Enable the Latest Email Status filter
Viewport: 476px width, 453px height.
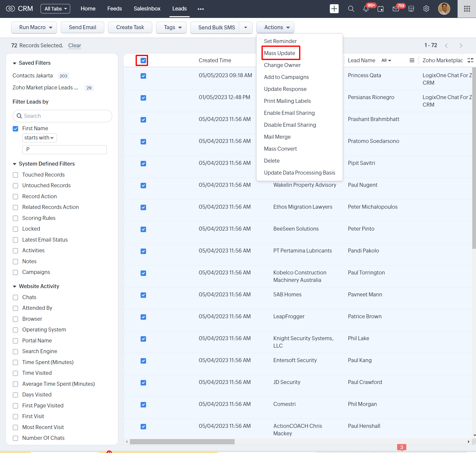coord(15,240)
